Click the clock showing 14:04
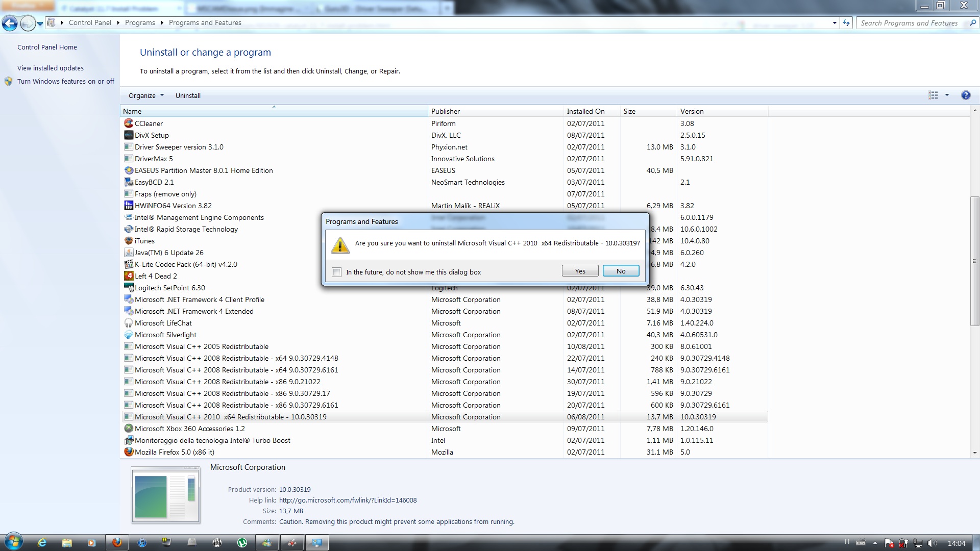Image resolution: width=980 pixels, height=551 pixels. tap(957, 543)
